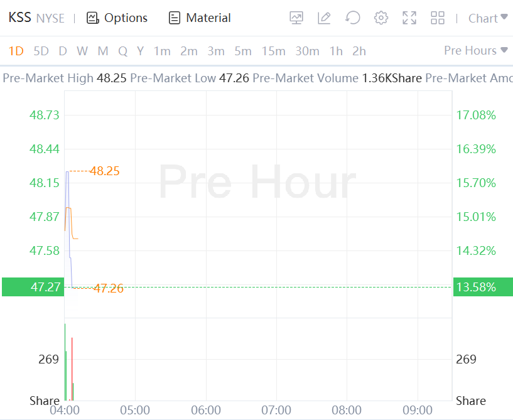Switch to the 5D timeframe
Viewport: 513px width, 420px height.
click(41, 51)
